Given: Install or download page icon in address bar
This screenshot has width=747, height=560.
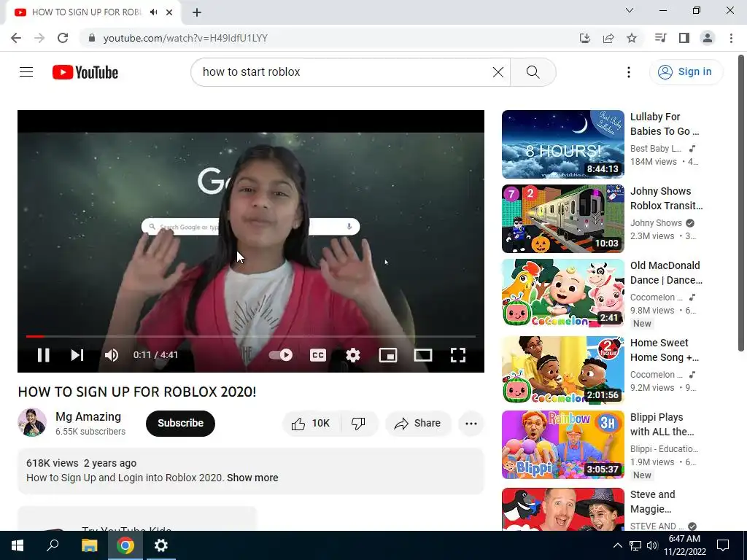Looking at the screenshot, I should [584, 38].
